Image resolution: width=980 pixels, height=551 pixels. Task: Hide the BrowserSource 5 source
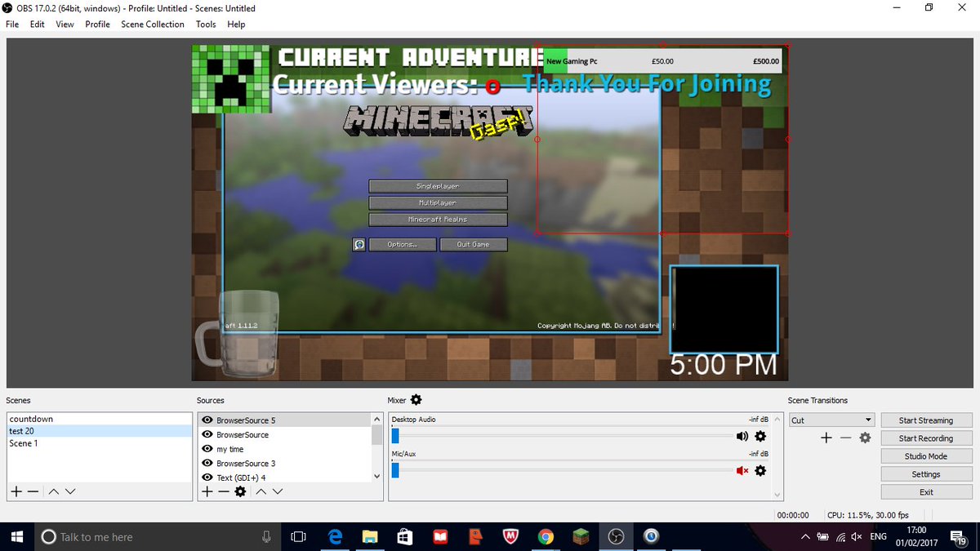[x=207, y=420]
